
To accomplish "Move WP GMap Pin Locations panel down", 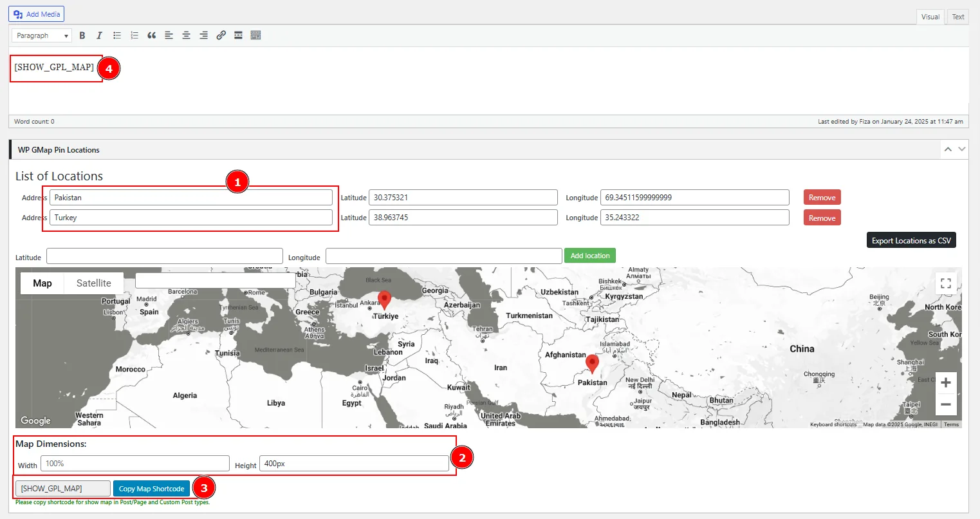I will pyautogui.click(x=962, y=149).
